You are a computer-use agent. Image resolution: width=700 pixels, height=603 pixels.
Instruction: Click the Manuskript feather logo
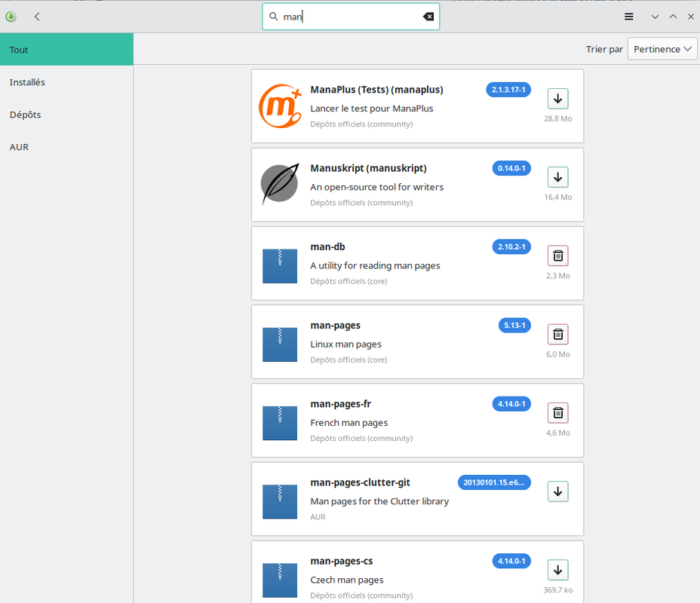[x=280, y=184]
